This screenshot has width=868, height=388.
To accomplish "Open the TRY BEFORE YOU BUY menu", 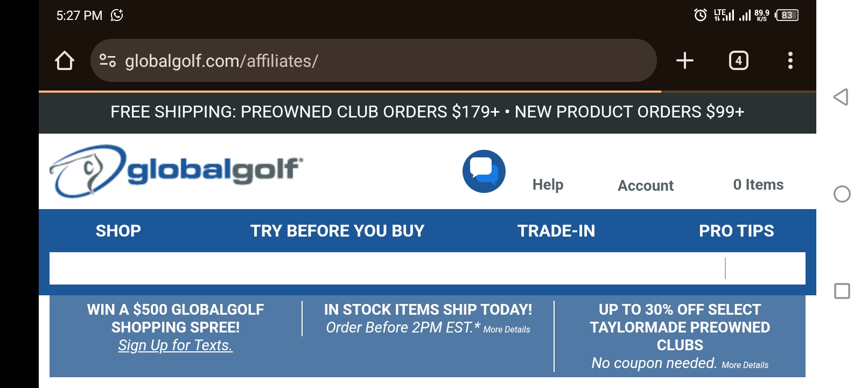I will (x=337, y=231).
